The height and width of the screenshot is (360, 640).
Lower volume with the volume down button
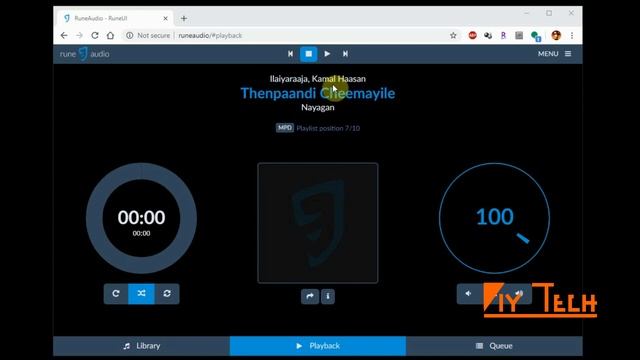(x=469, y=293)
